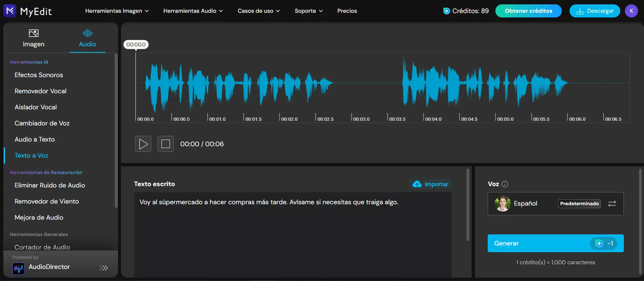This screenshot has height=281, width=644.
Task: Switch to the Imagen tab
Action: click(x=34, y=38)
